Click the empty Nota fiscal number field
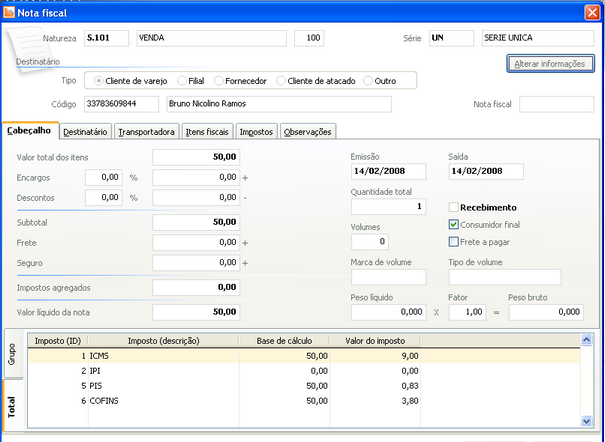Image resolution: width=605 pixels, height=442 pixels. pyautogui.click(x=556, y=104)
